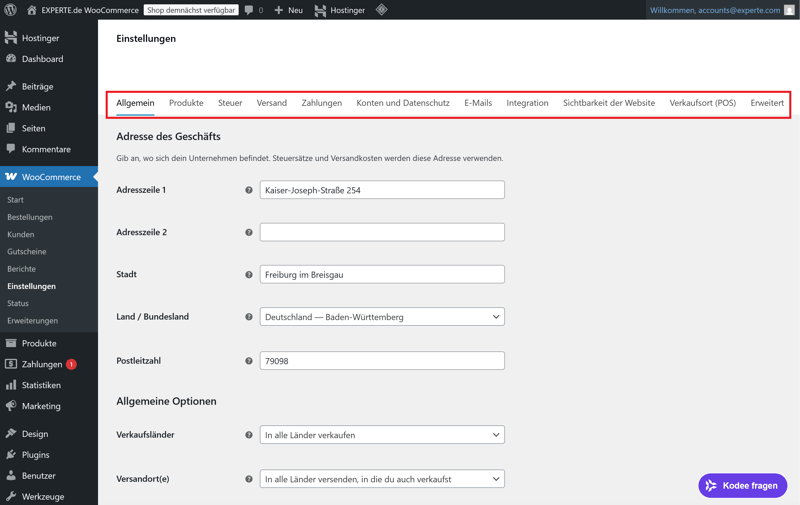The image size is (800, 505).
Task: Click + Neu in the admin bar
Action: click(x=288, y=10)
